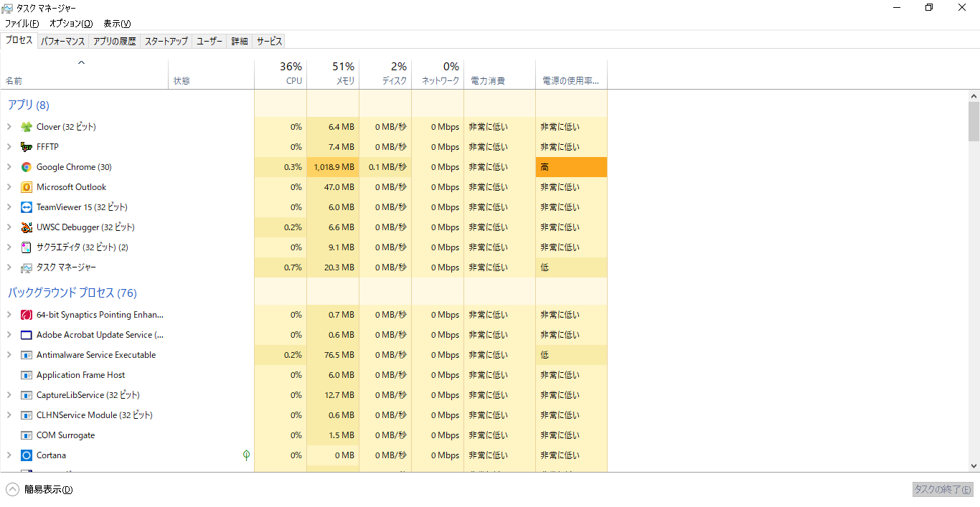980x507 pixels.
Task: Sort by the ディスク column header
Action: click(x=385, y=74)
